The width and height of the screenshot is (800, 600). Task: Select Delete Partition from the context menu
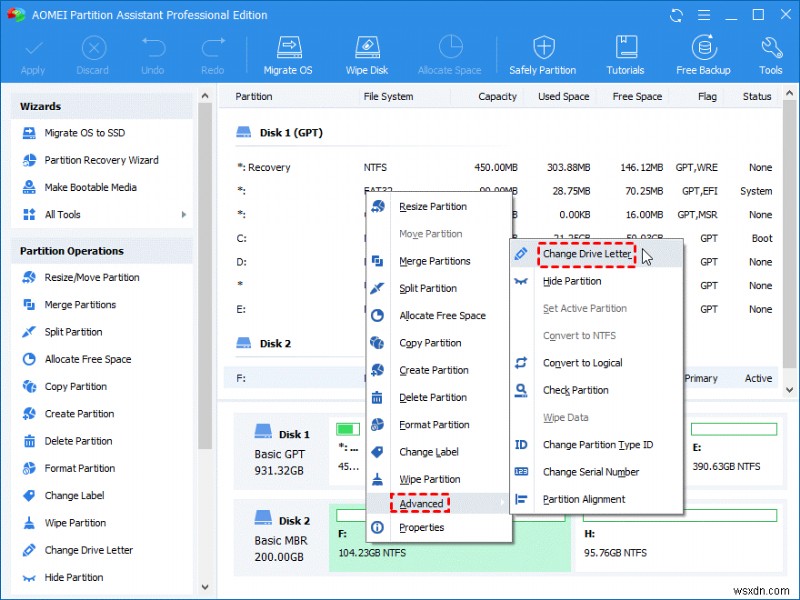(434, 397)
